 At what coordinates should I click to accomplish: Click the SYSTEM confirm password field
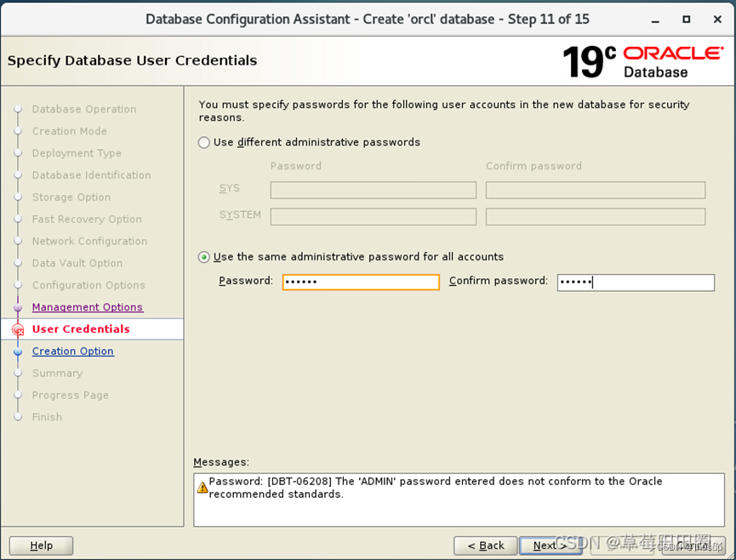click(596, 217)
